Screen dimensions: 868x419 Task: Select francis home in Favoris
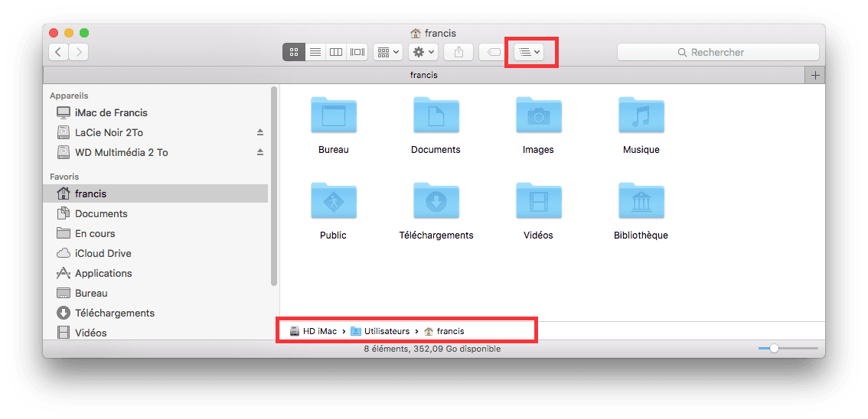pyautogui.click(x=156, y=194)
